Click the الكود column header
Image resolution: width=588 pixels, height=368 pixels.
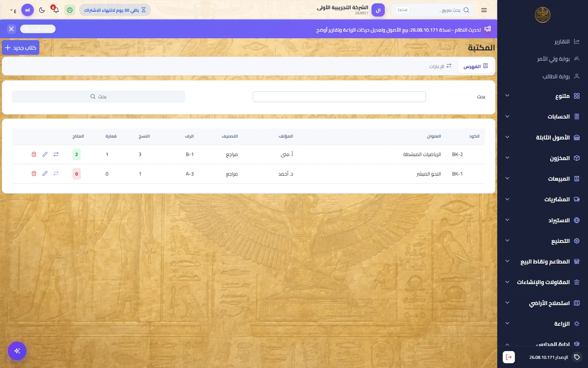pos(474,137)
